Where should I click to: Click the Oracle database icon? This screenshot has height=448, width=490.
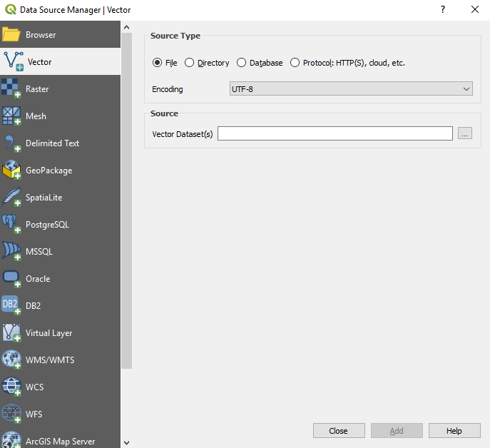11,278
